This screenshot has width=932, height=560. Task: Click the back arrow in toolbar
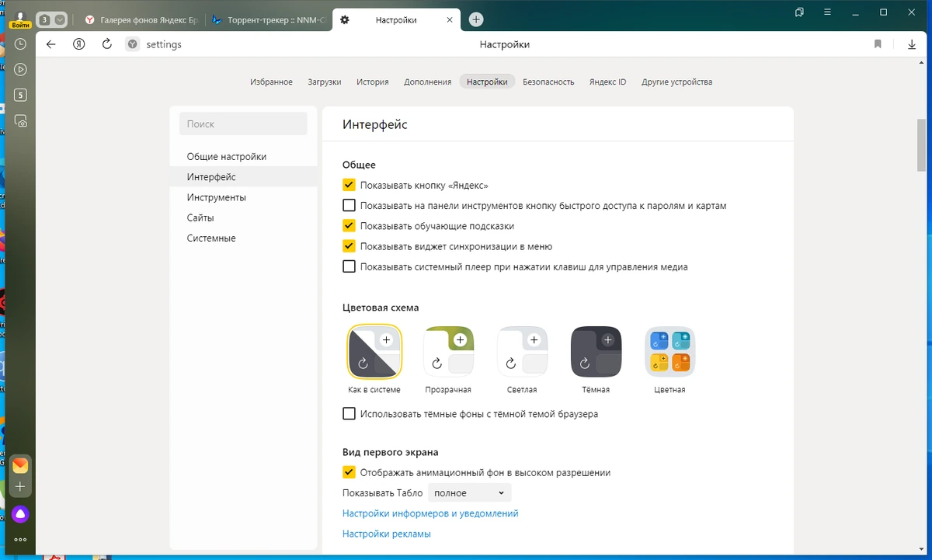coord(51,44)
